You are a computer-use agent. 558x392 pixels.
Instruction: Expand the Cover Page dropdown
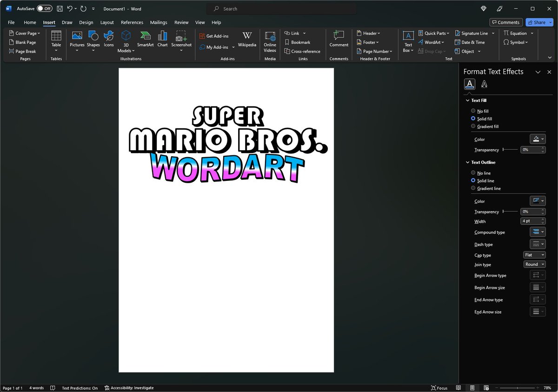click(25, 33)
